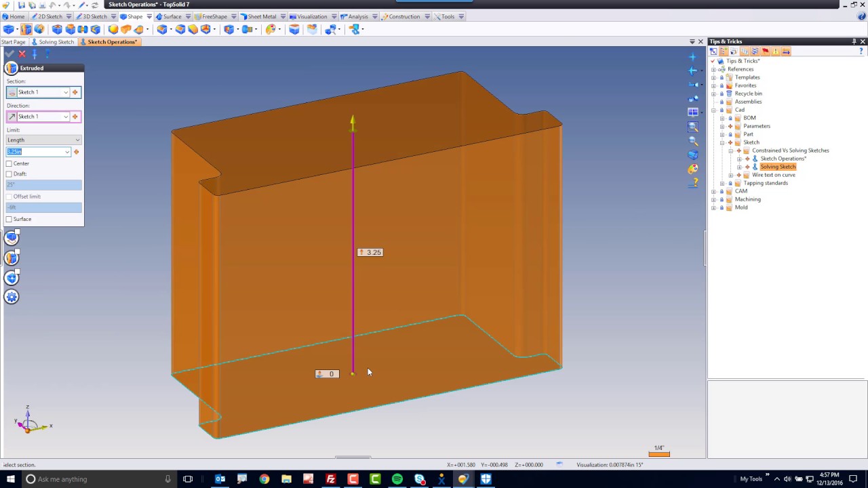This screenshot has width=868, height=488.
Task: Launch Spotify from the taskbar
Action: (397, 479)
